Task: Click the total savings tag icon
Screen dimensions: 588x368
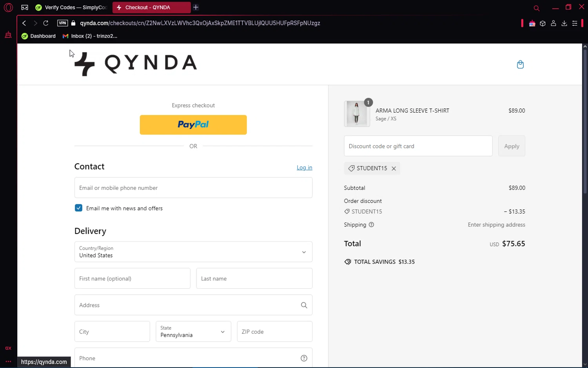Action: tap(348, 262)
